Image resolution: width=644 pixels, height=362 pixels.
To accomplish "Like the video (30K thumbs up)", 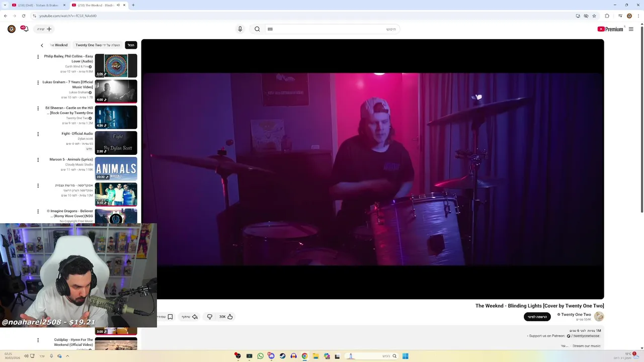I will 226,317.
